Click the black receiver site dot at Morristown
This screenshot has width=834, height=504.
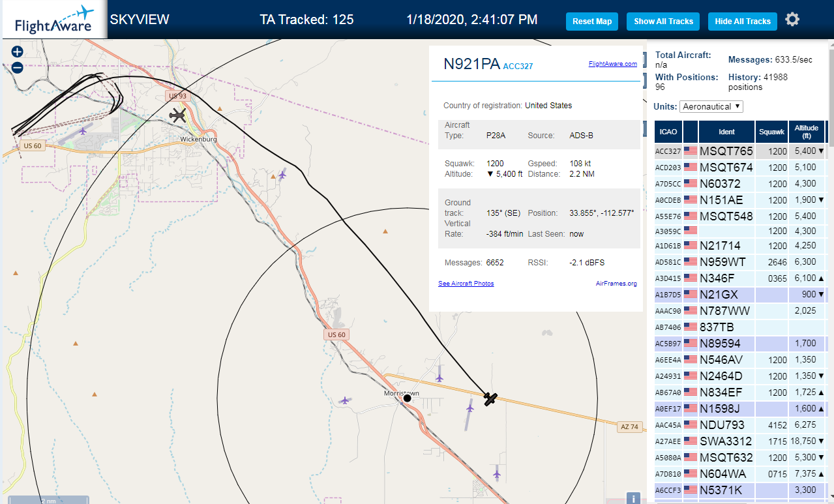[407, 398]
